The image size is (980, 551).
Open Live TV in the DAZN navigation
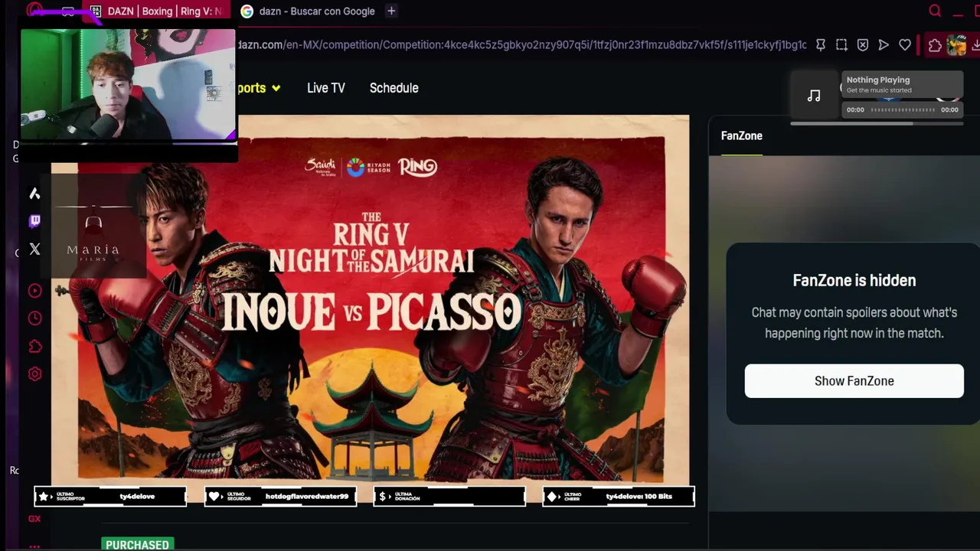[326, 88]
